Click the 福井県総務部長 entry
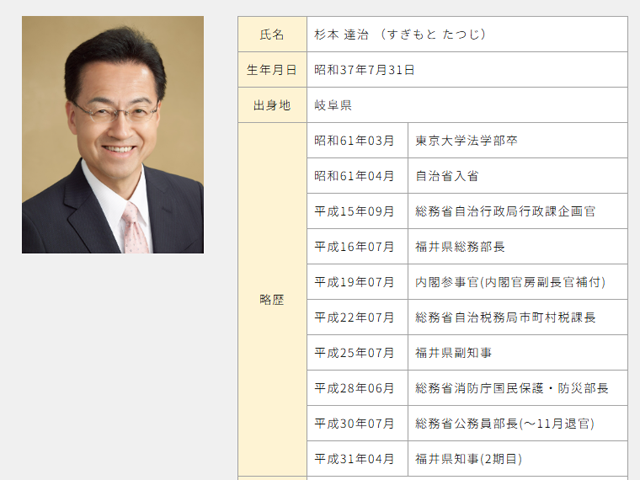Image resolution: width=640 pixels, height=480 pixels. 459,246
